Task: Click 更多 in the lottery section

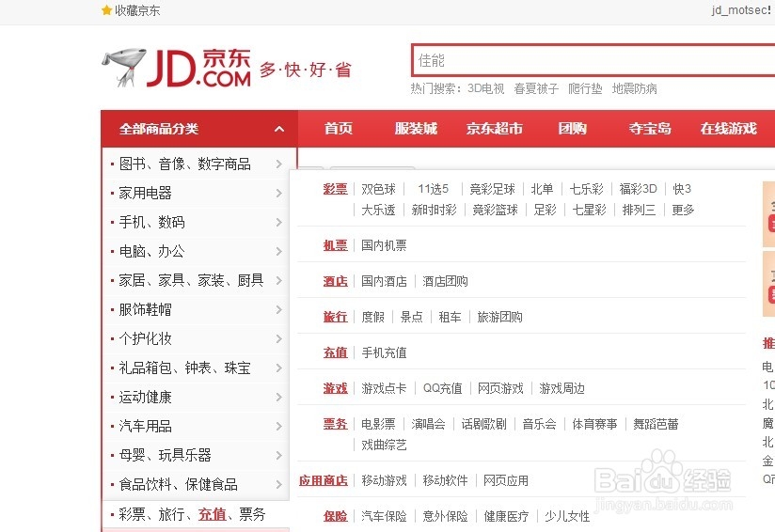Action: click(683, 210)
